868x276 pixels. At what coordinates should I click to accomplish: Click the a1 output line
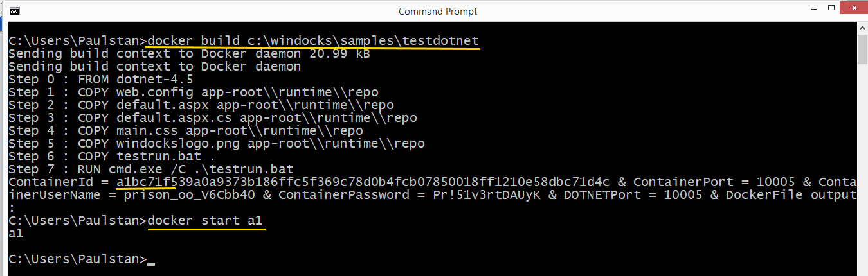coord(16,234)
